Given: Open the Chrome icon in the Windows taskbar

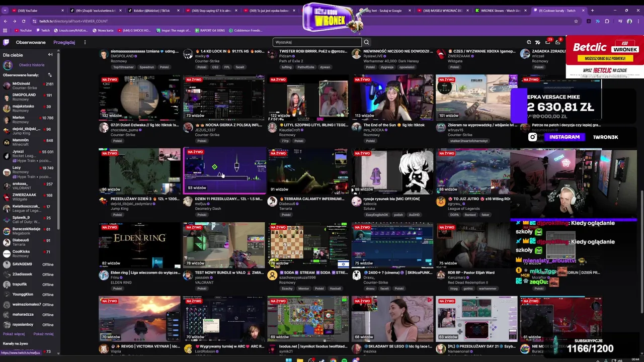Looking at the screenshot, I should coord(333,360).
